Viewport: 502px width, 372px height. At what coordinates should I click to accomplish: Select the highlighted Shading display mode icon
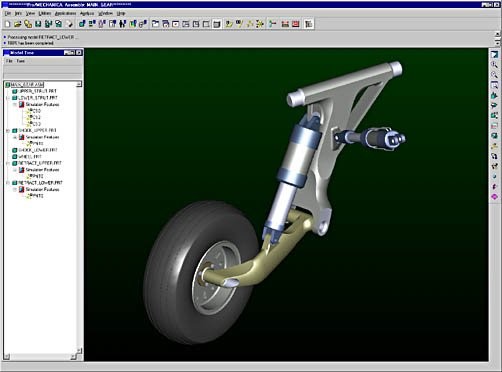(217, 24)
